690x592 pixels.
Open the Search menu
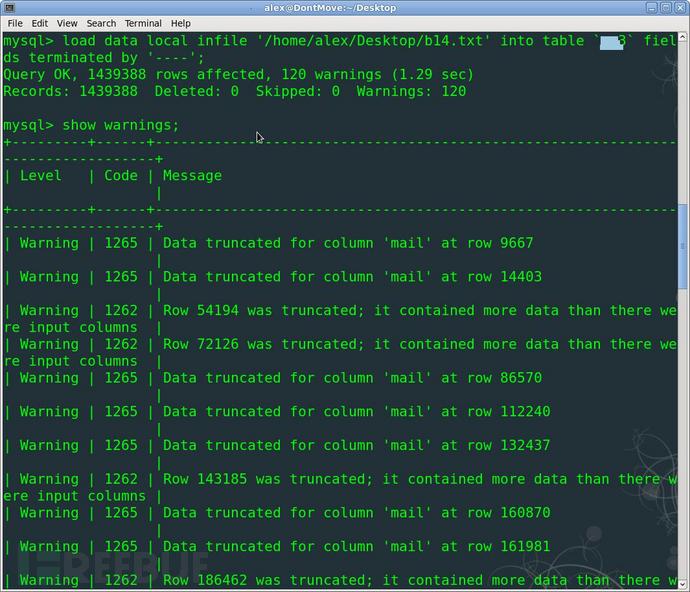[101, 23]
